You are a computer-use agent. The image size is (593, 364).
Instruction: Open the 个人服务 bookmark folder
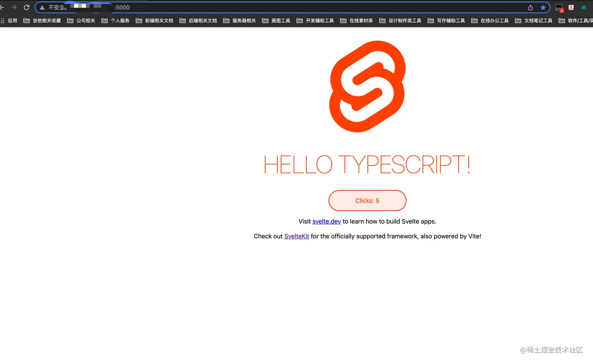click(x=115, y=20)
